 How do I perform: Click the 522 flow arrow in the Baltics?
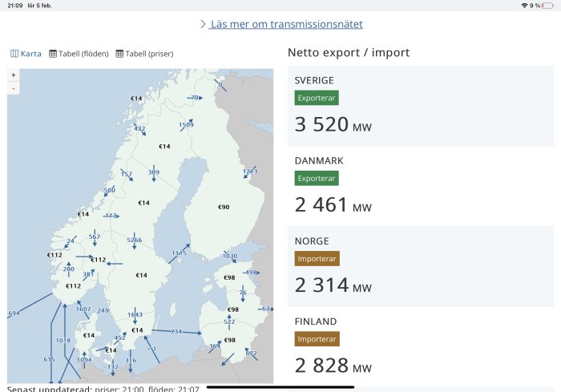click(229, 321)
